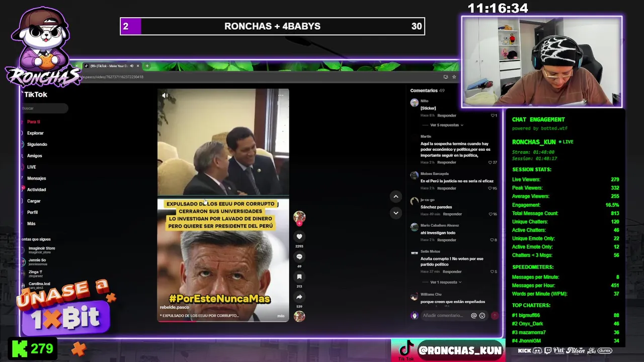Go to next video with down arrow
The height and width of the screenshot is (362, 644).
pyautogui.click(x=395, y=213)
